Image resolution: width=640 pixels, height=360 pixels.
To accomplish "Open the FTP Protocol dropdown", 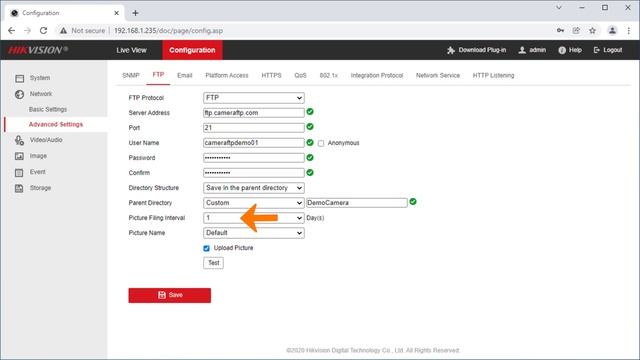I will 253,98.
